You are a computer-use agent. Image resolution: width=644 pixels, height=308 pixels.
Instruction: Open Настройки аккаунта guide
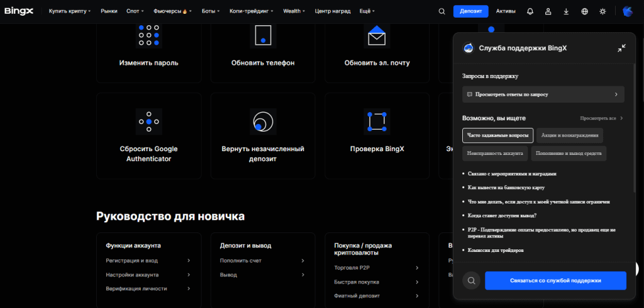[148, 275]
